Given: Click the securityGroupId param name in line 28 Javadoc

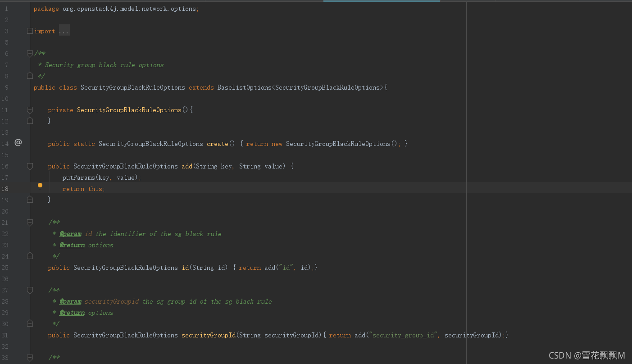Looking at the screenshot, I should pos(112,301).
